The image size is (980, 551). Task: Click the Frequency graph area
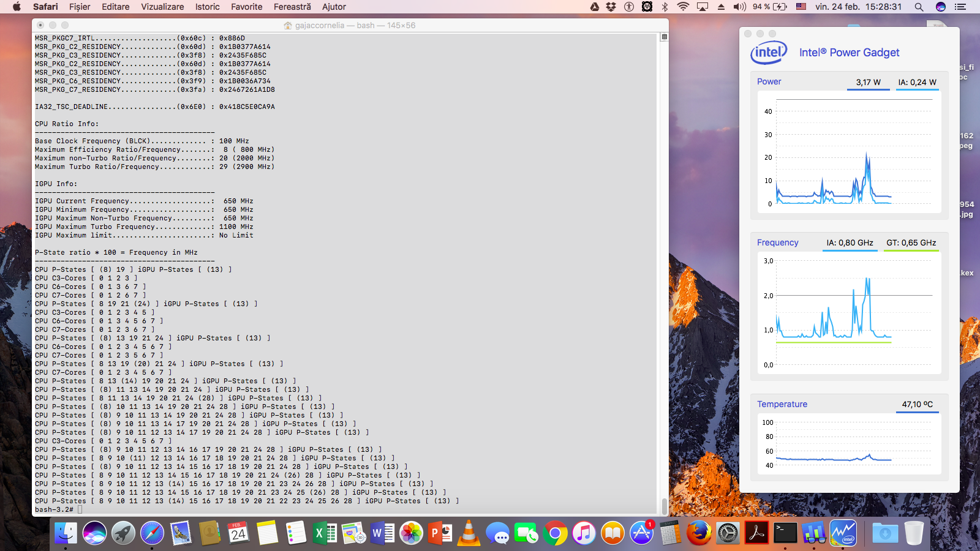click(x=849, y=313)
